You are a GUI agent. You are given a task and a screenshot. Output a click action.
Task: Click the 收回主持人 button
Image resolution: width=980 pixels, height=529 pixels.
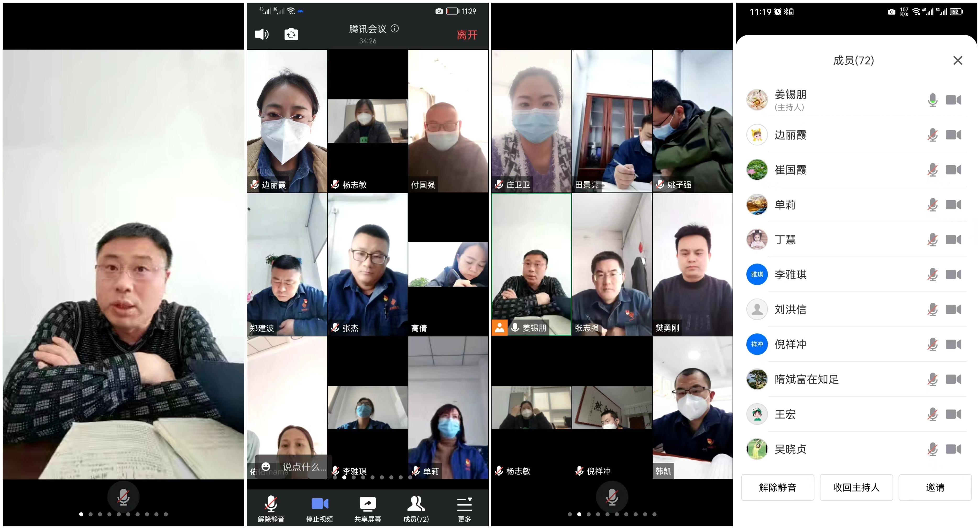[856, 487]
